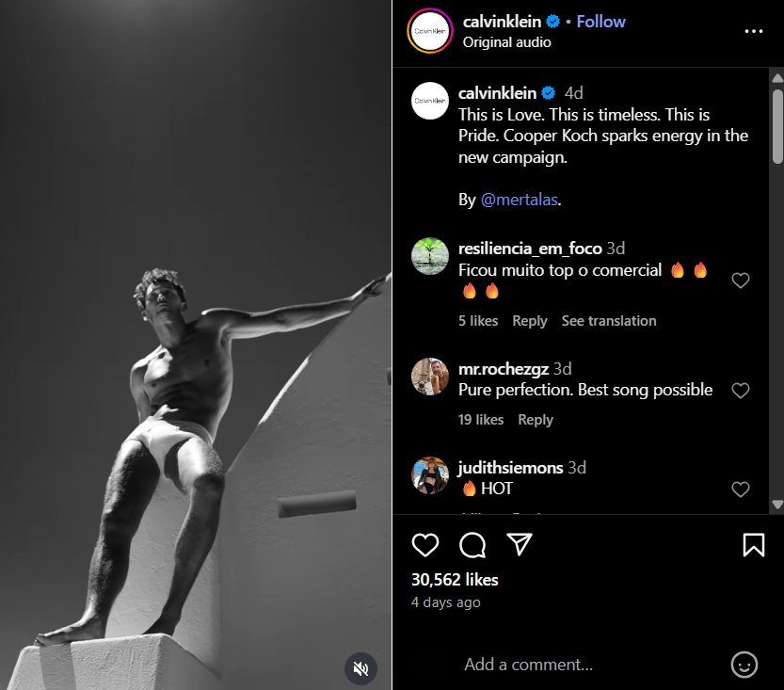
Task: View the 30,562 likes list
Action: pos(455,580)
